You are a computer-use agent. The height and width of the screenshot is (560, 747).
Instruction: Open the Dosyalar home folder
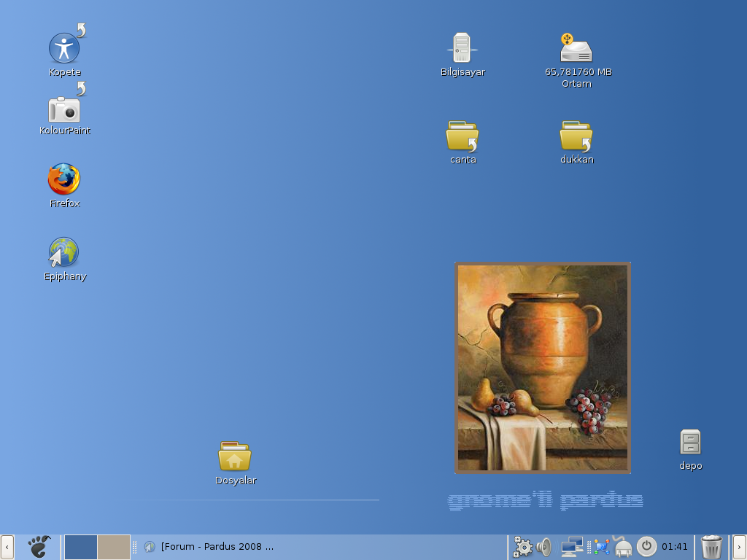[235, 457]
